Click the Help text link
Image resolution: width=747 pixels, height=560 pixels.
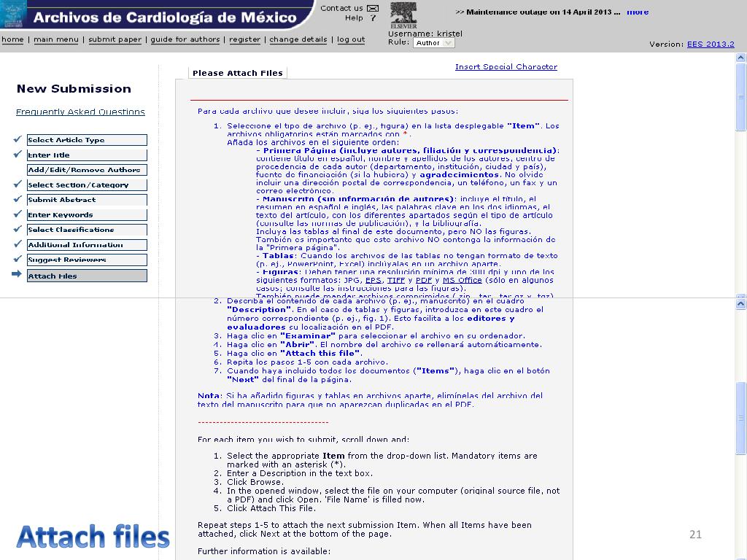(354, 18)
